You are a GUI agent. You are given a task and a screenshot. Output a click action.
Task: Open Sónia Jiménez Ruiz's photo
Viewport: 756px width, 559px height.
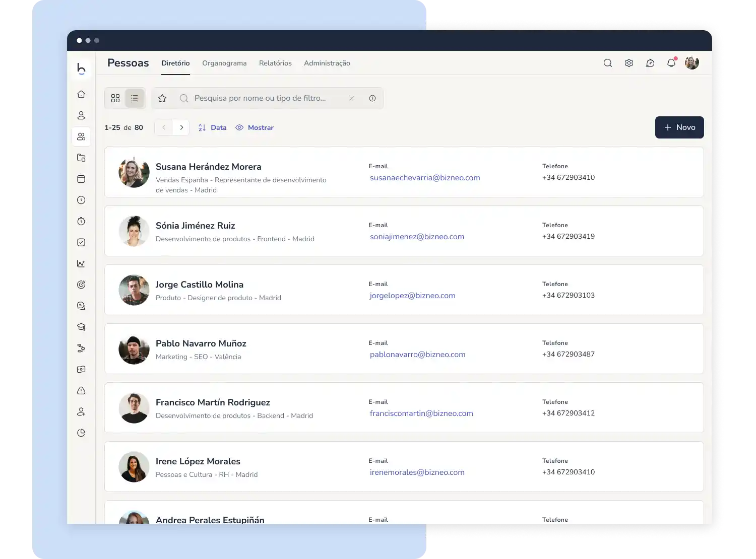(134, 231)
